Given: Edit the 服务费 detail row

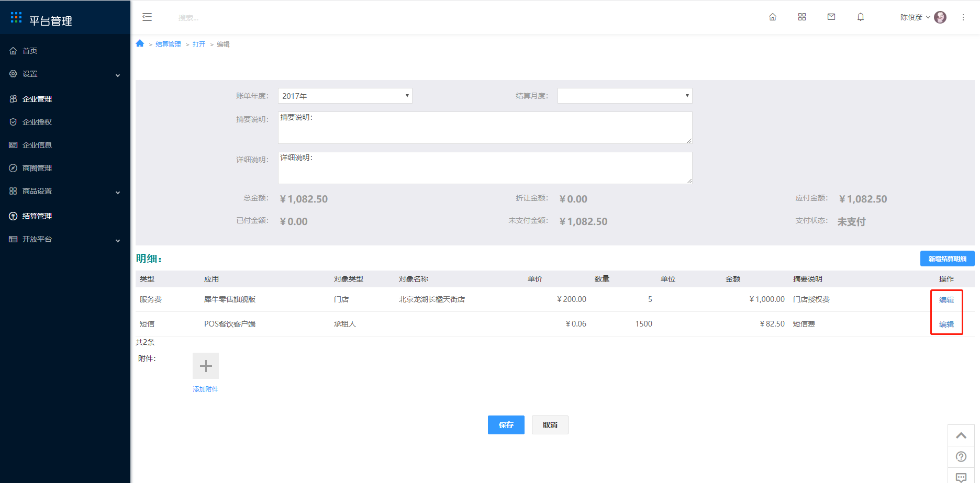Looking at the screenshot, I should click(x=946, y=300).
